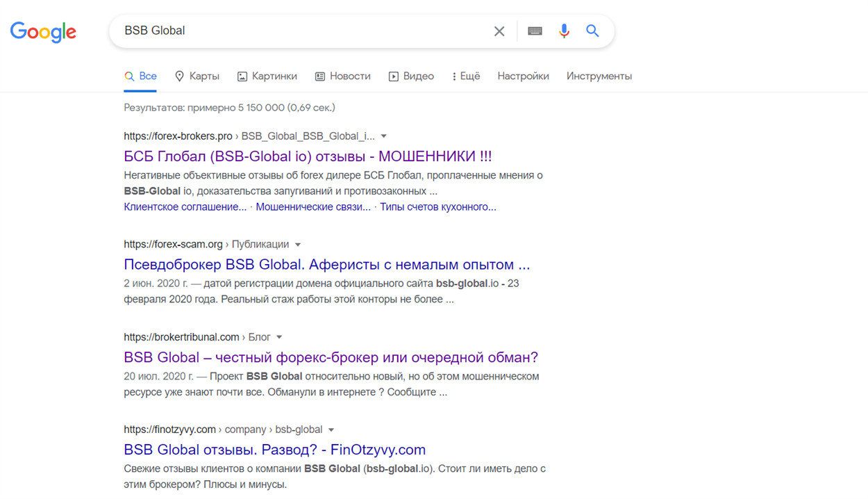The image size is (868, 499).
Task: Click the https://forex-scam.org URL text
Action: pyautogui.click(x=173, y=245)
